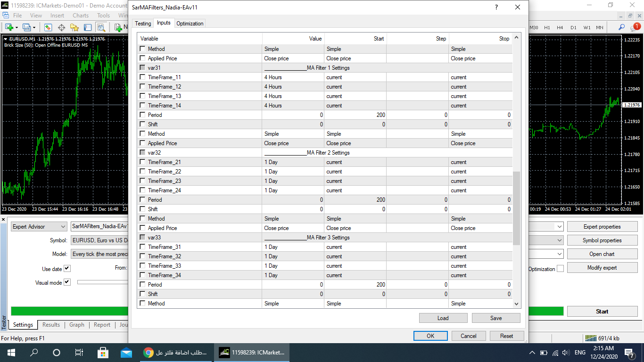
Task: Click the blue search magnifier icon
Action: click(622, 27)
